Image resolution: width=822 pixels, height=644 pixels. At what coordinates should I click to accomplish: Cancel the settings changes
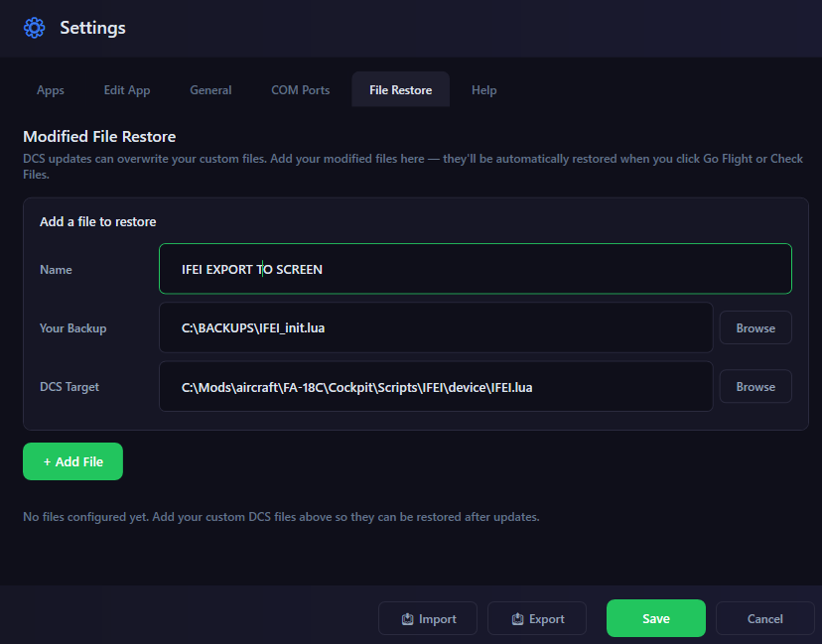[764, 618]
